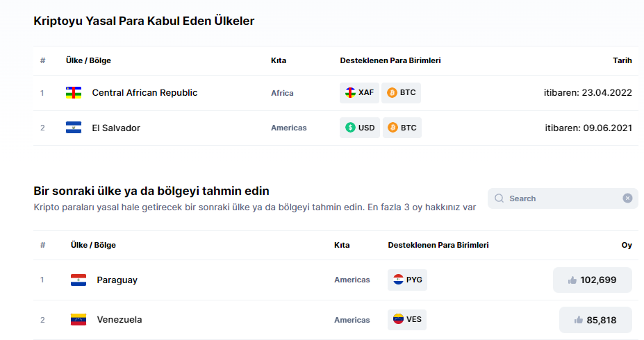Screen dimensions: 644x340
Task: Select the VES currency badge
Action: point(407,320)
